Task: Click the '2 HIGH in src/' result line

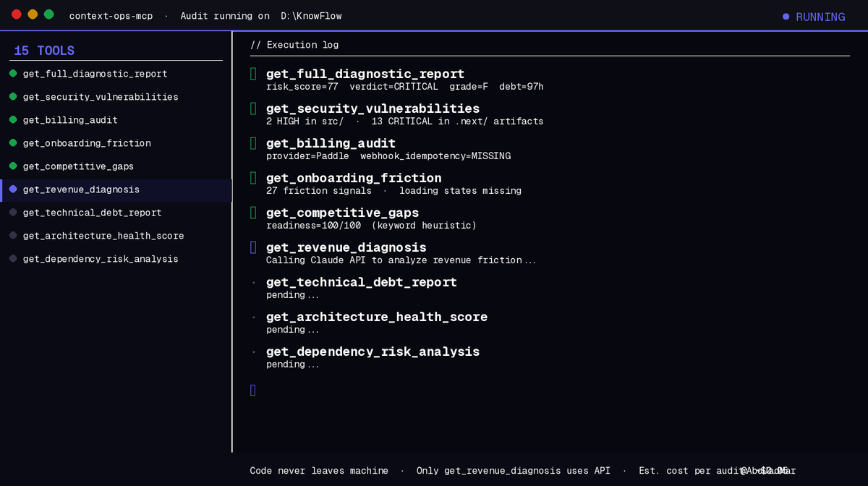Action: coord(405,121)
